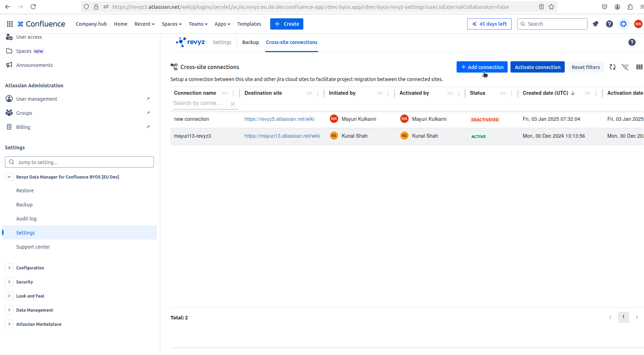The image size is (644, 355).
Task: Focus the Jump to setting field
Action: (79, 162)
